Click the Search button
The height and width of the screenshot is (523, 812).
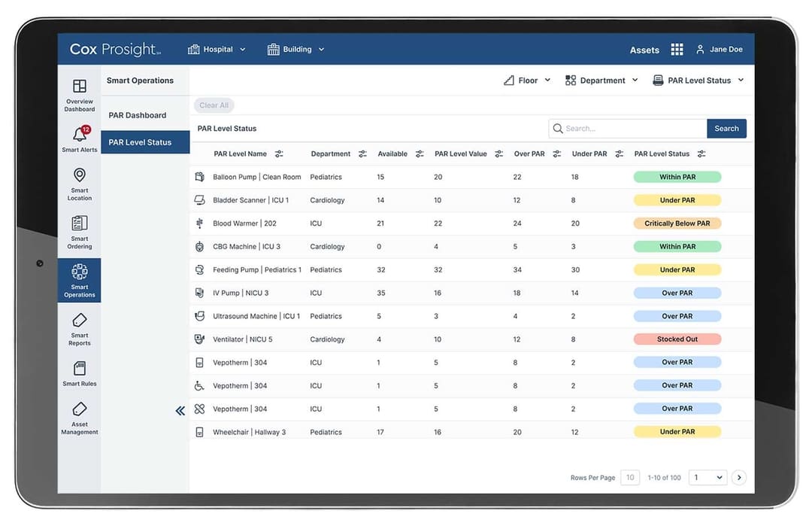tap(726, 129)
